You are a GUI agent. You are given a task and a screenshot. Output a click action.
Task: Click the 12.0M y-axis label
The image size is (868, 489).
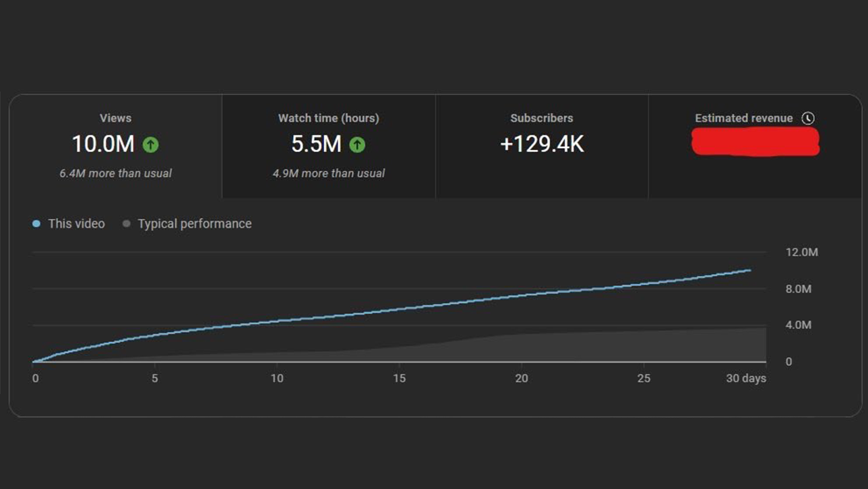pos(801,253)
